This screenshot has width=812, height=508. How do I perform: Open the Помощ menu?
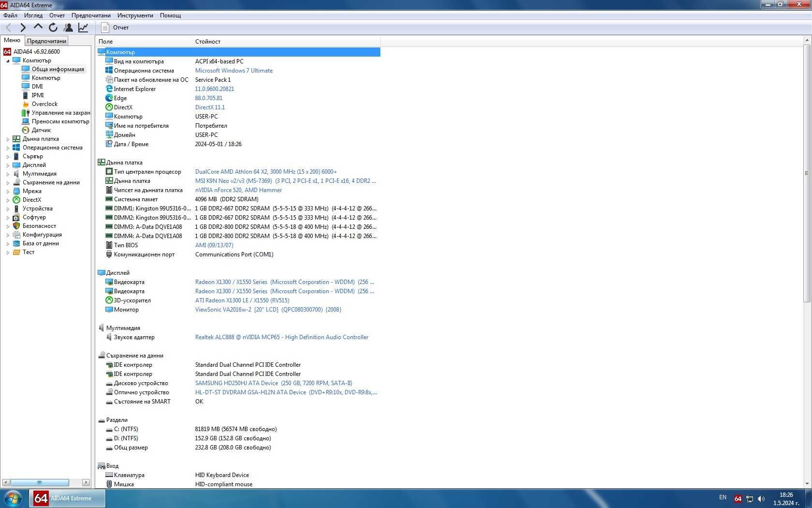pos(171,15)
